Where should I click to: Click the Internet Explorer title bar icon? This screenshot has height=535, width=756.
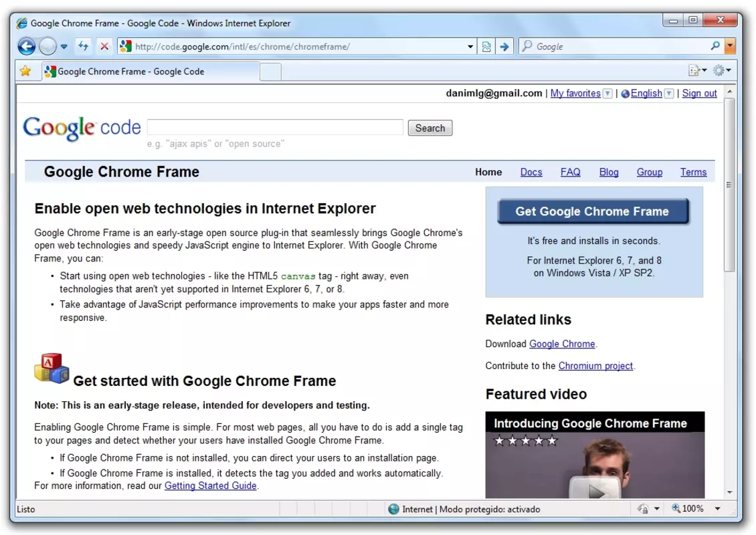coord(21,23)
